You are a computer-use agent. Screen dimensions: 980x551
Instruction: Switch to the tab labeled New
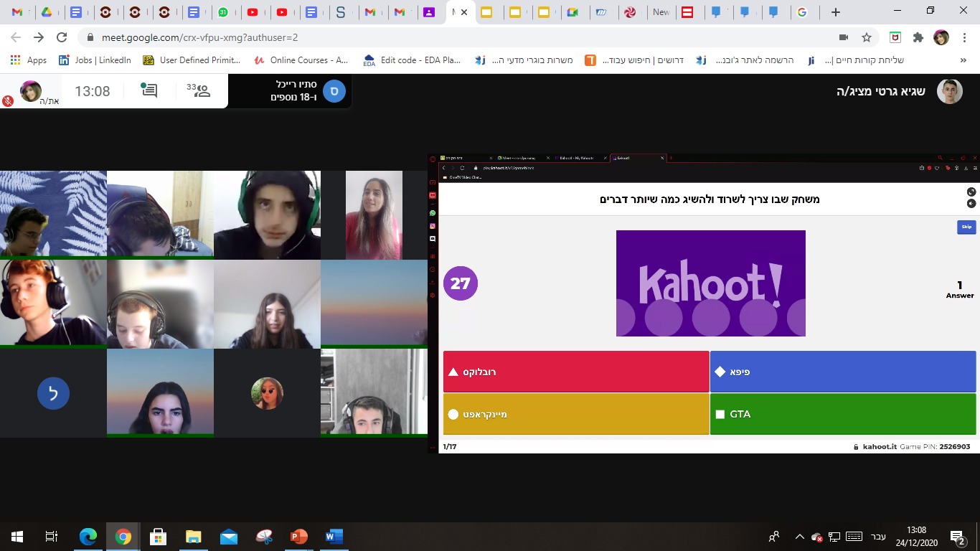pyautogui.click(x=661, y=12)
